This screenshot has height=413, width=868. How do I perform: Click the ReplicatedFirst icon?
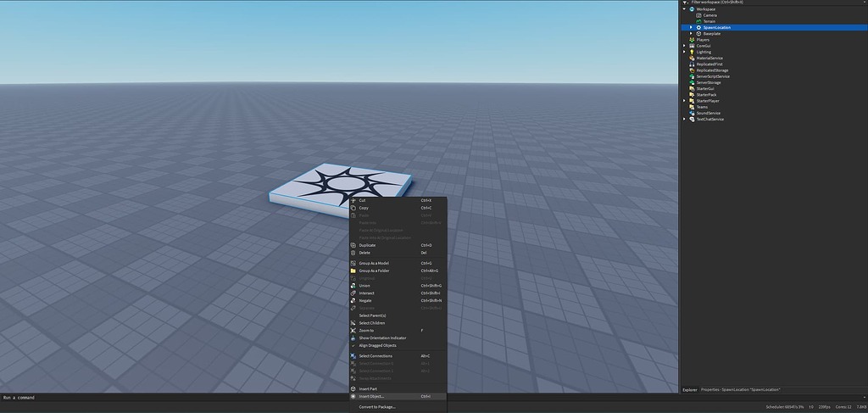pyautogui.click(x=692, y=64)
